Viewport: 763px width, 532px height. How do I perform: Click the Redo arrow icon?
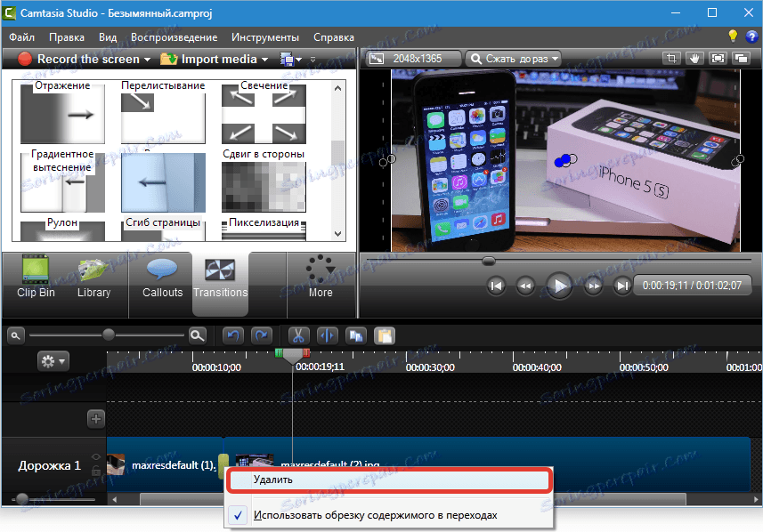262,335
